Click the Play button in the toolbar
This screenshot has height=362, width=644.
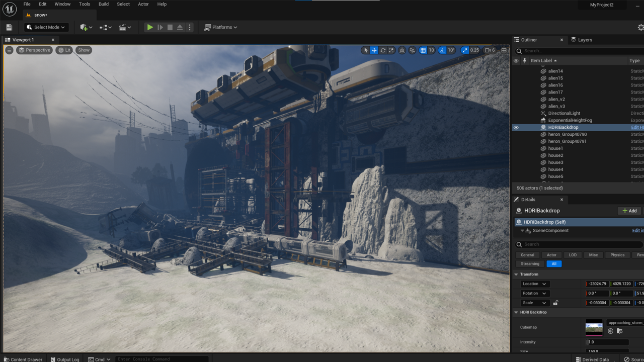point(150,27)
